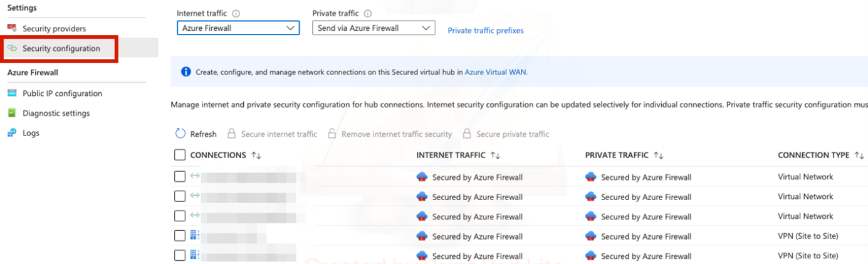Viewport: 868px width, 264px height.
Task: Select Diagnostic settings menu item
Action: (56, 114)
